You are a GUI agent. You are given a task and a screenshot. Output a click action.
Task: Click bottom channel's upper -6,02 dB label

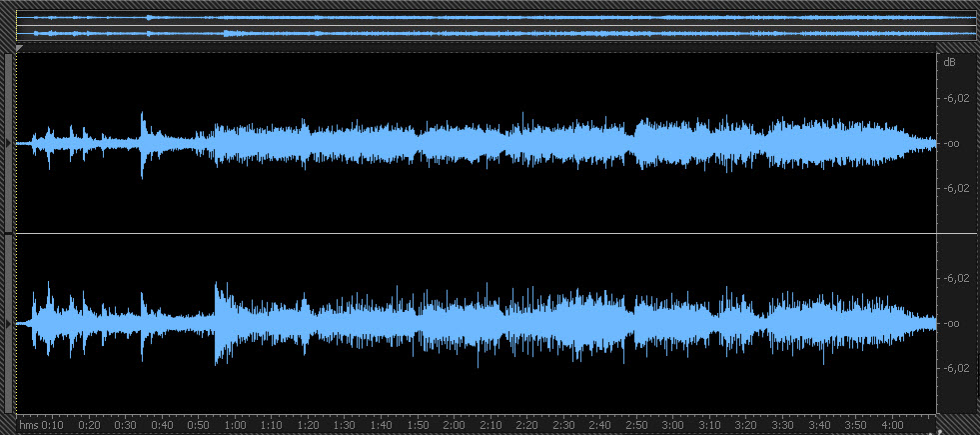click(x=957, y=278)
